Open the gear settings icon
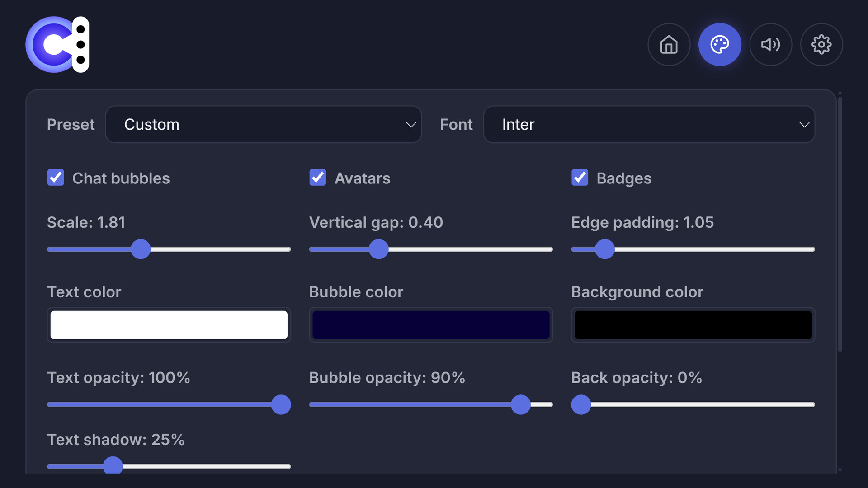This screenshot has width=868, height=488. [821, 44]
